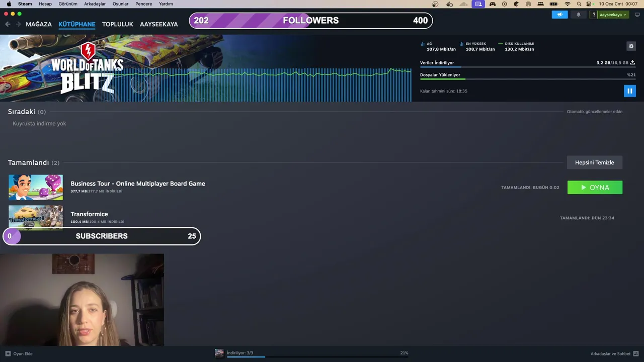Open Business Tour game thumbnail
Image resolution: width=644 pixels, height=362 pixels.
36,188
